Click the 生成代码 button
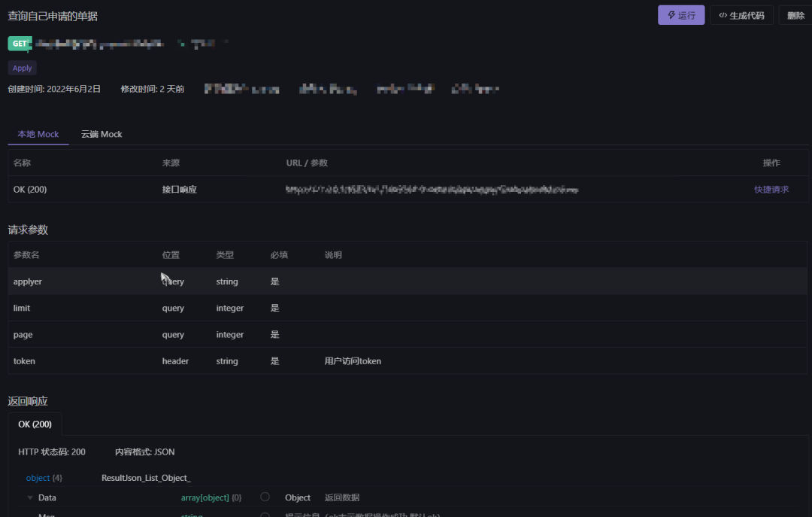 pyautogui.click(x=741, y=14)
